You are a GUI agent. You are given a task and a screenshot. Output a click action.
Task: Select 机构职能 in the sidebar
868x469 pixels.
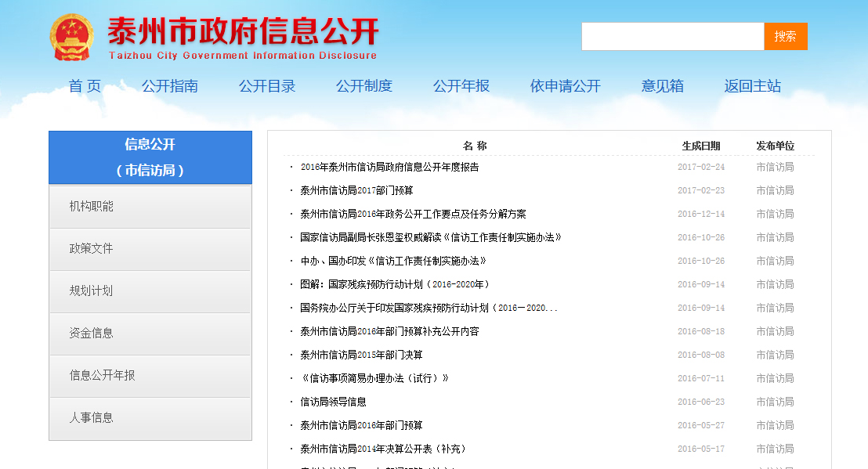pyautogui.click(x=150, y=206)
